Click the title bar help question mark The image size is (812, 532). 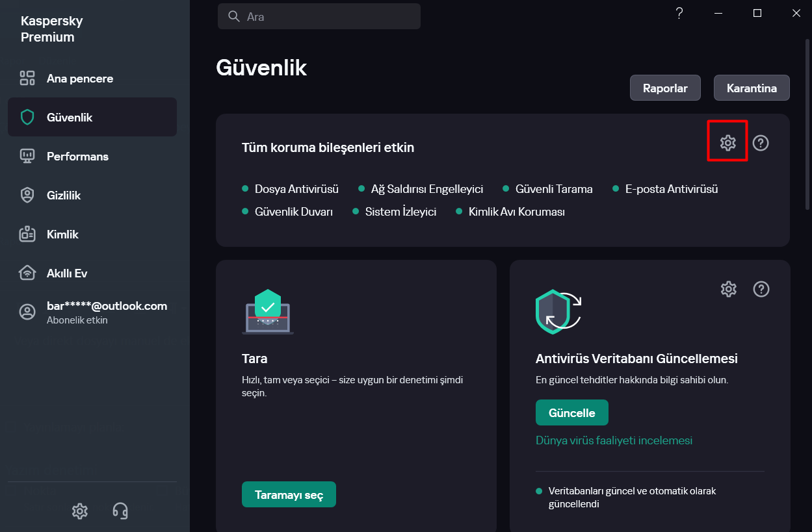[x=679, y=13]
